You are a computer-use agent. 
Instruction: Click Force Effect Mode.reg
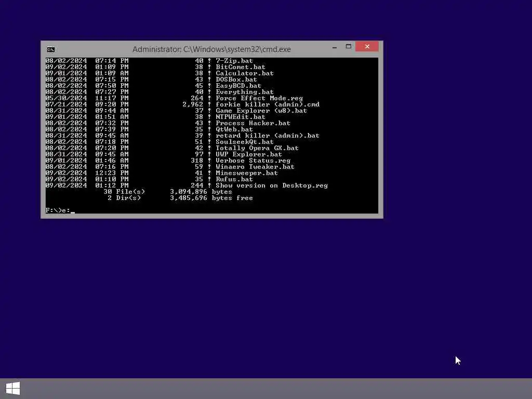[259, 98]
